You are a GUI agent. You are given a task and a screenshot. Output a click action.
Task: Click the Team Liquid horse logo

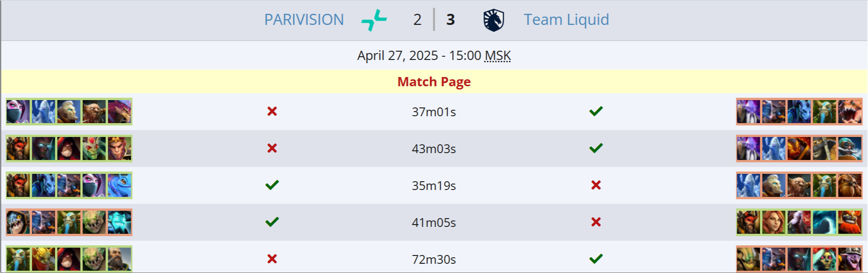point(494,20)
